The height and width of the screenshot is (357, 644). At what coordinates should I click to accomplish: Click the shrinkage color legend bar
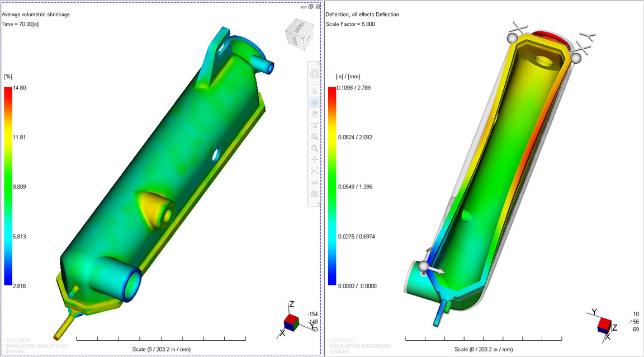tap(8, 186)
